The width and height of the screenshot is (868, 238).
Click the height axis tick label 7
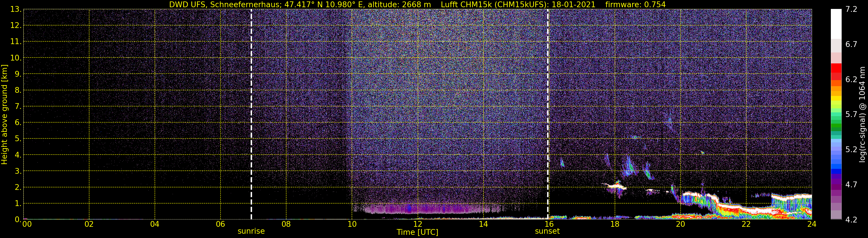pos(18,106)
